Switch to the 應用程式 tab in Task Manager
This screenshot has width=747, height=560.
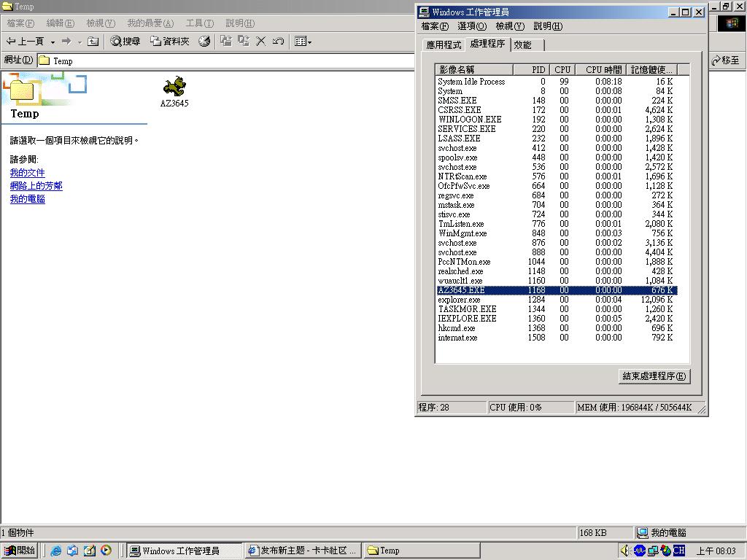[444, 44]
